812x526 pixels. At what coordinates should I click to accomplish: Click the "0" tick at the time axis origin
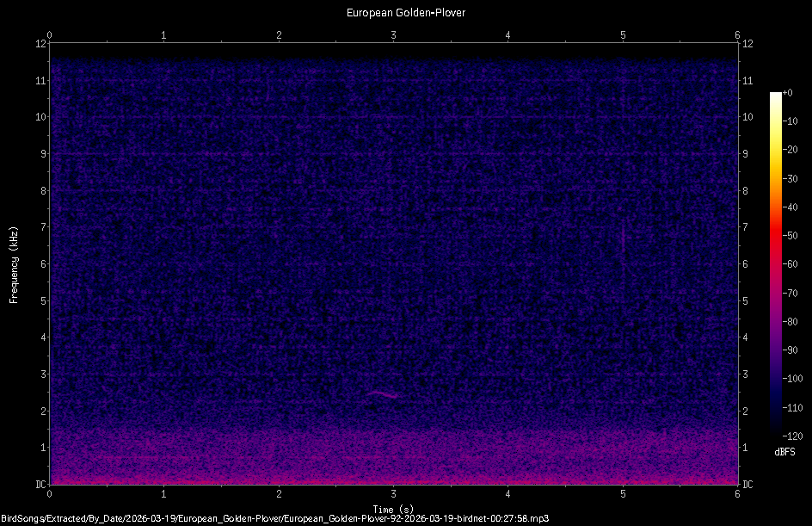coord(49,495)
